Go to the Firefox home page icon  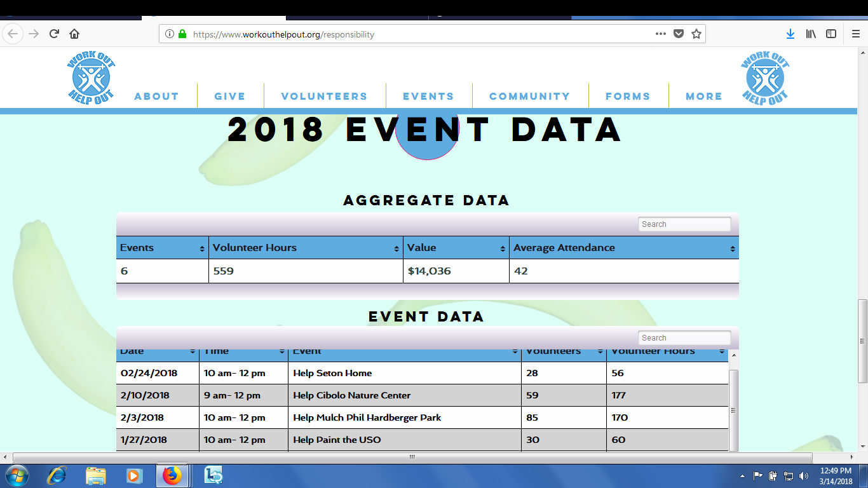click(74, 34)
